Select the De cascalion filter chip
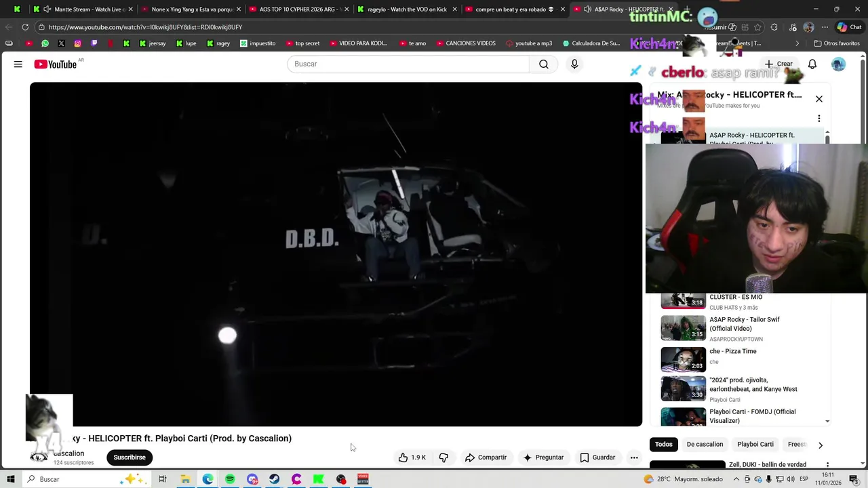Image resolution: width=868 pixels, height=488 pixels. pos(705,445)
